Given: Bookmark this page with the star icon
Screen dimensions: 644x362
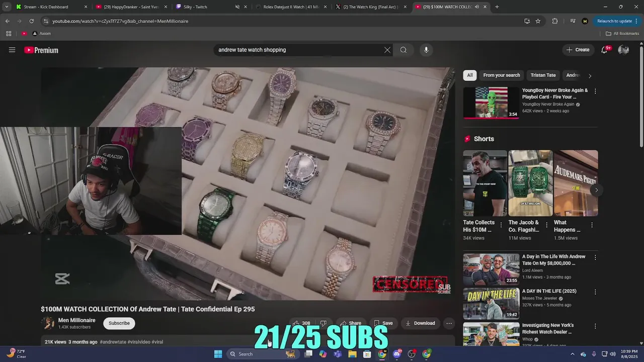Looking at the screenshot, I should 538,21.
